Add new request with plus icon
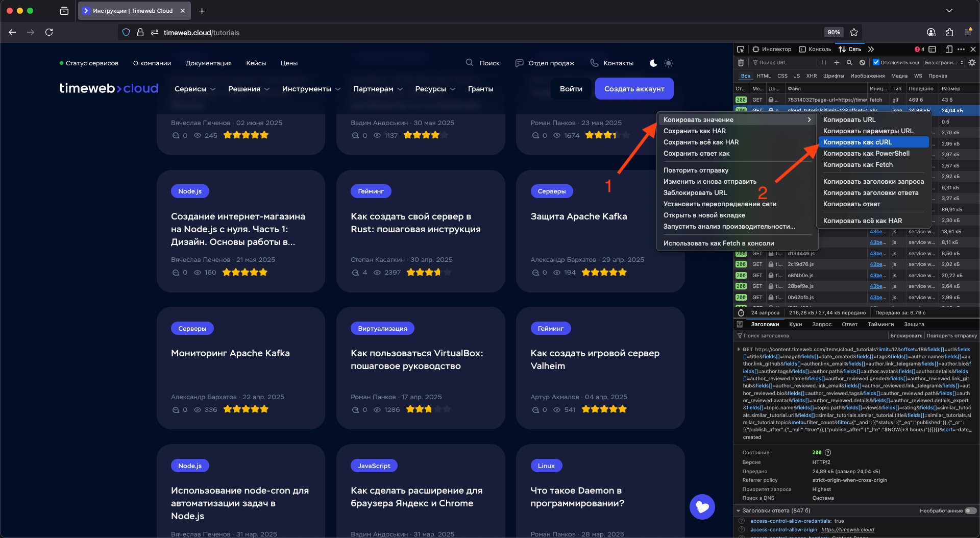Image resolution: width=980 pixels, height=538 pixels. pyautogui.click(x=837, y=63)
